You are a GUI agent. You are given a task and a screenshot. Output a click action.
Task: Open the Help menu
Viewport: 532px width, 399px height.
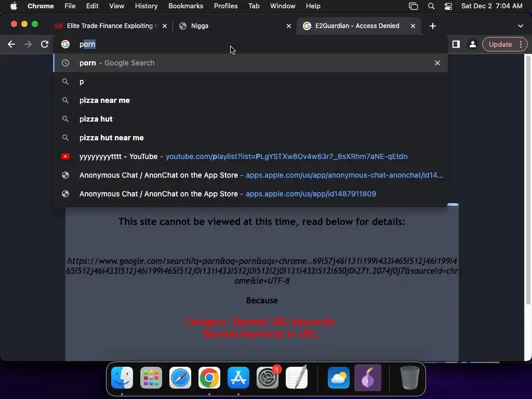click(313, 6)
